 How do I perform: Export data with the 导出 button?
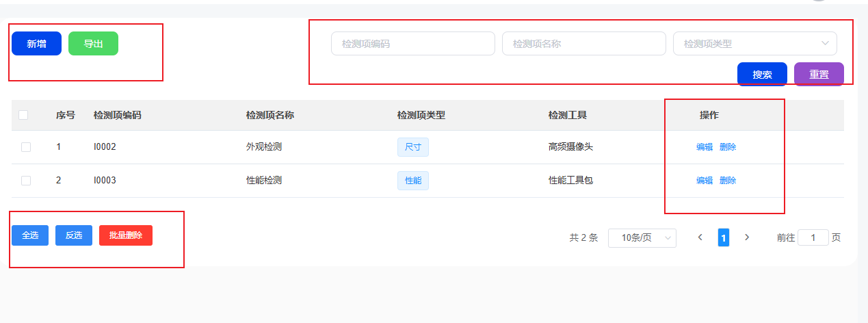(93, 44)
